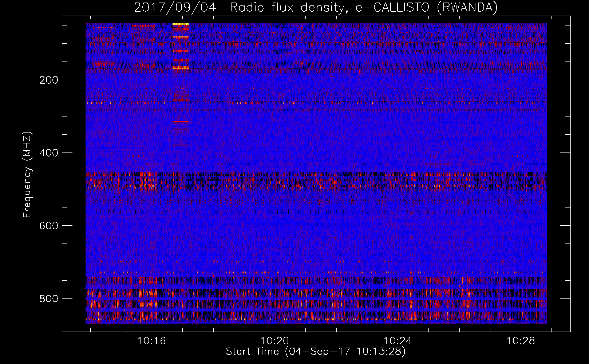This screenshot has height=364, width=589.
Task: Click the 10:16 time tick label
Action: click(x=152, y=341)
